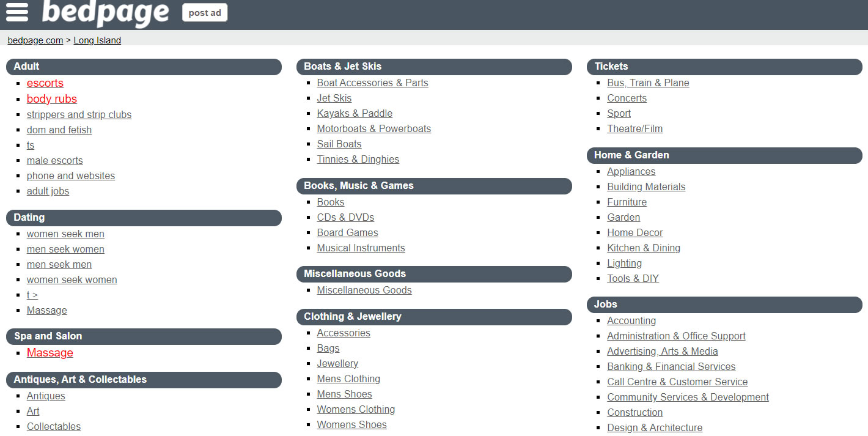
Task: Open Collectables link
Action: tap(54, 426)
